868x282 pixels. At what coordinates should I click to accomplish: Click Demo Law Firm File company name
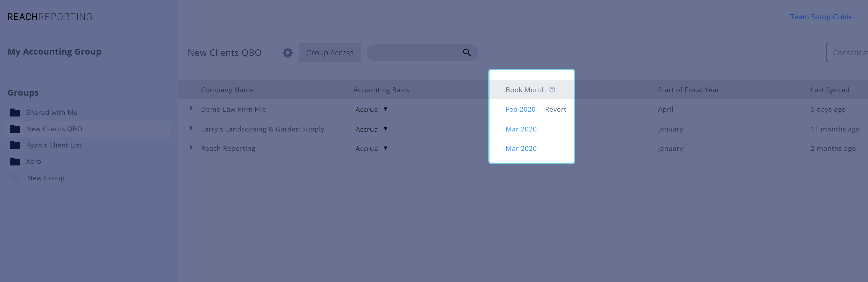point(233,109)
